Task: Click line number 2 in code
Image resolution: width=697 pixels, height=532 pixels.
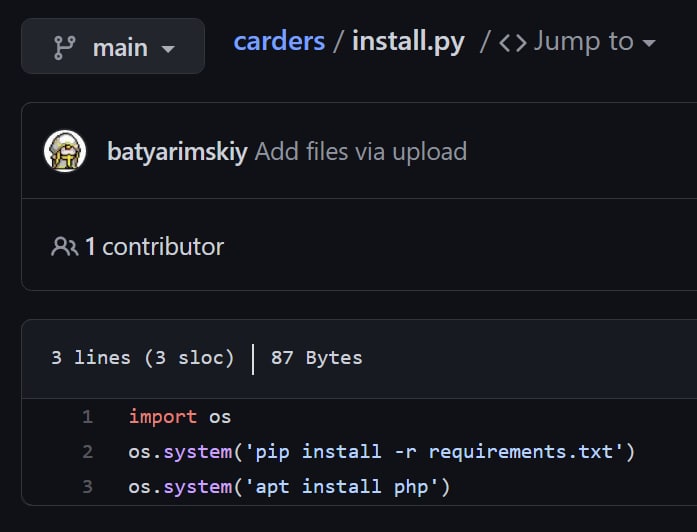Action: [88, 452]
